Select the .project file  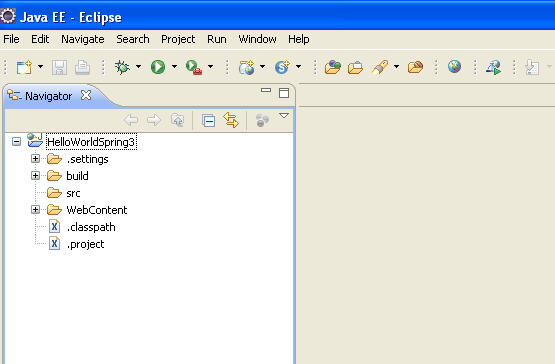85,244
